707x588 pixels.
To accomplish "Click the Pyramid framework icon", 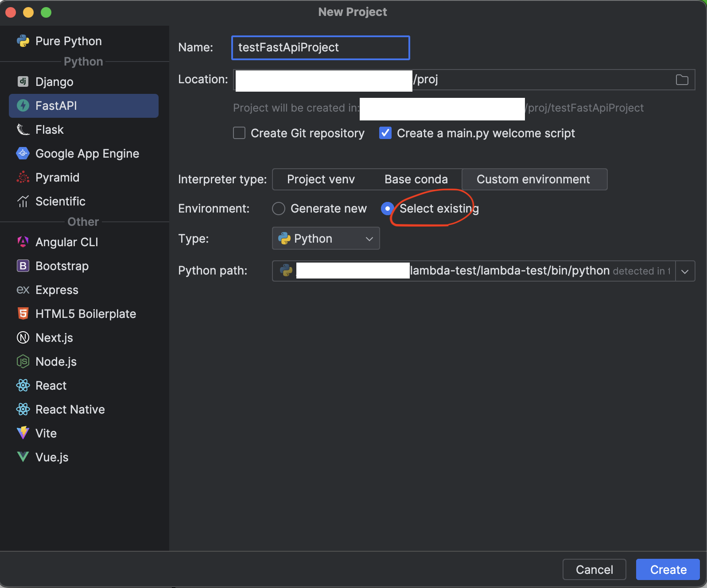I will tap(23, 178).
